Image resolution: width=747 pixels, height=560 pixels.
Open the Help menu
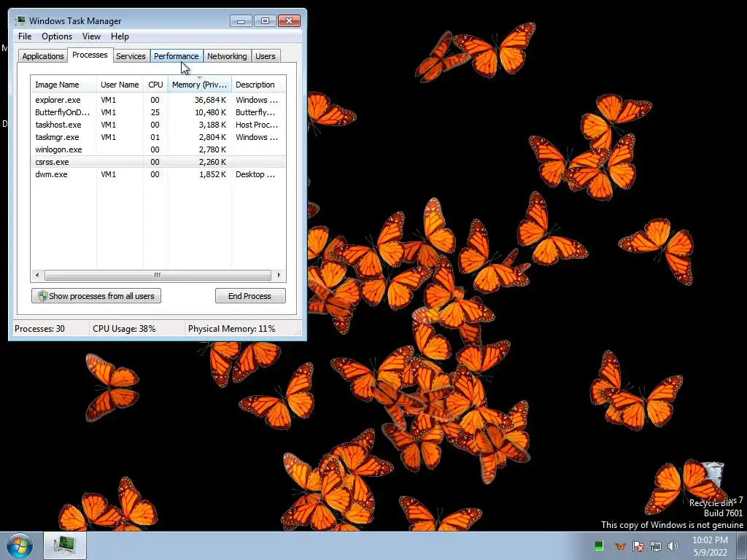click(x=120, y=36)
